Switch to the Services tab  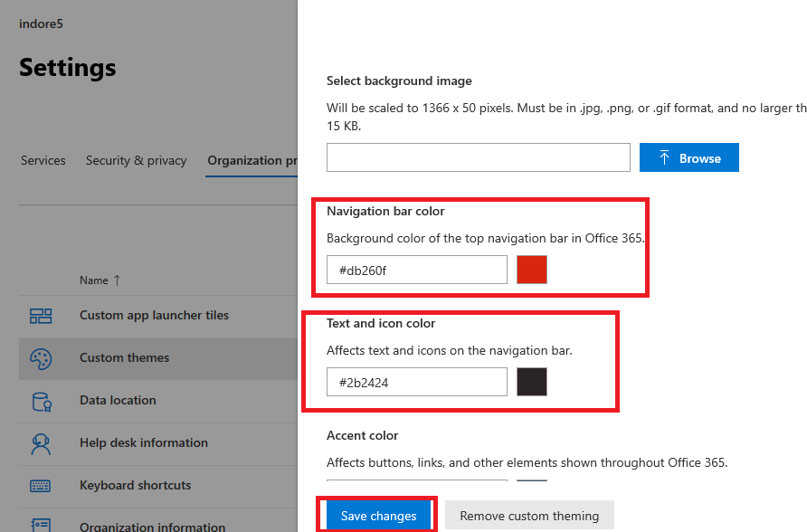(43, 161)
